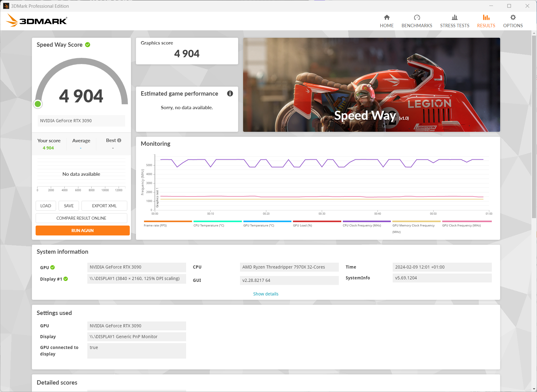Click EXPORT XML

tap(104, 206)
